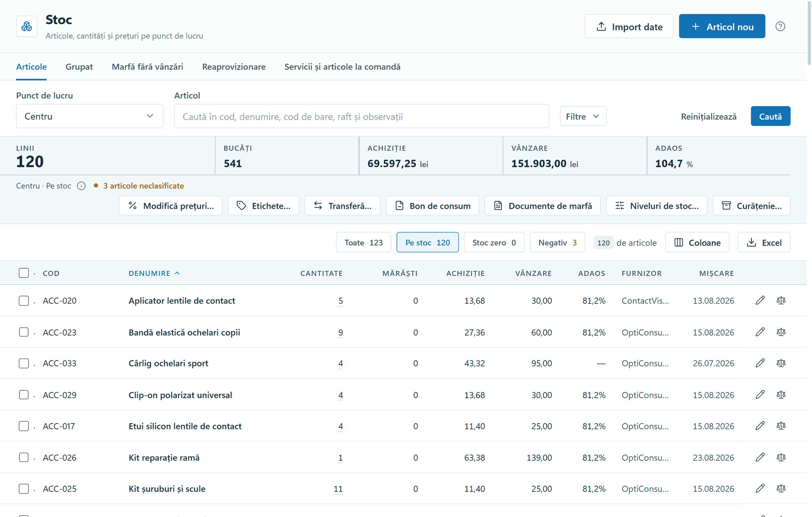Open the Punct de lucru Centru dropdown
Viewport: 812px width, 517px height.
click(x=90, y=116)
